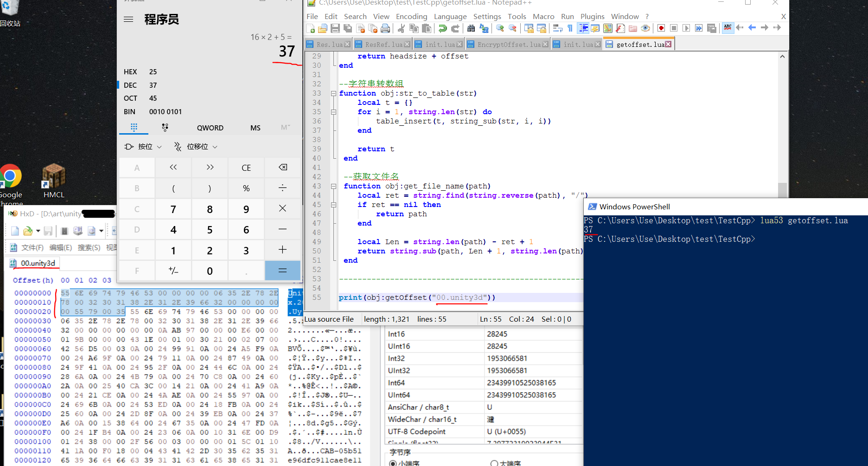Click the QWORD word size button

[210, 128]
